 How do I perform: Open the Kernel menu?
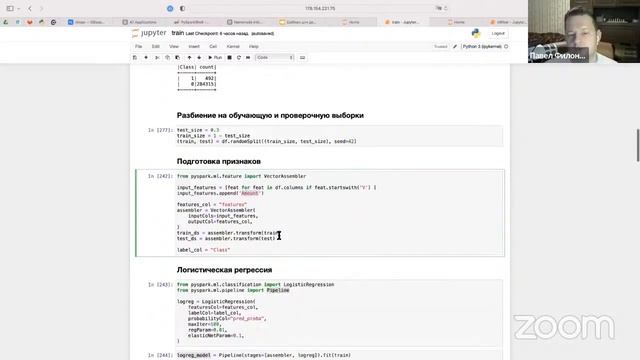point(233,47)
